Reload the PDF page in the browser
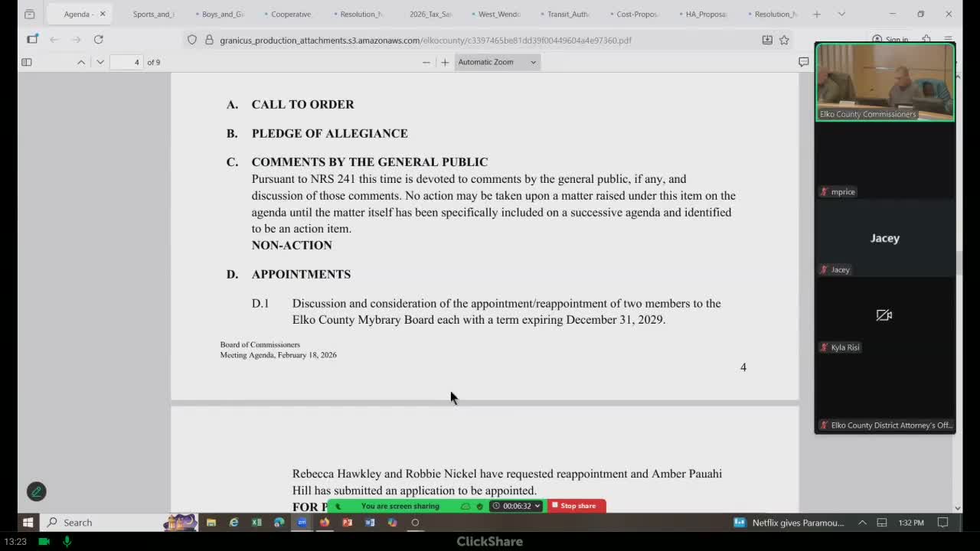The width and height of the screenshot is (980, 551). click(99, 39)
